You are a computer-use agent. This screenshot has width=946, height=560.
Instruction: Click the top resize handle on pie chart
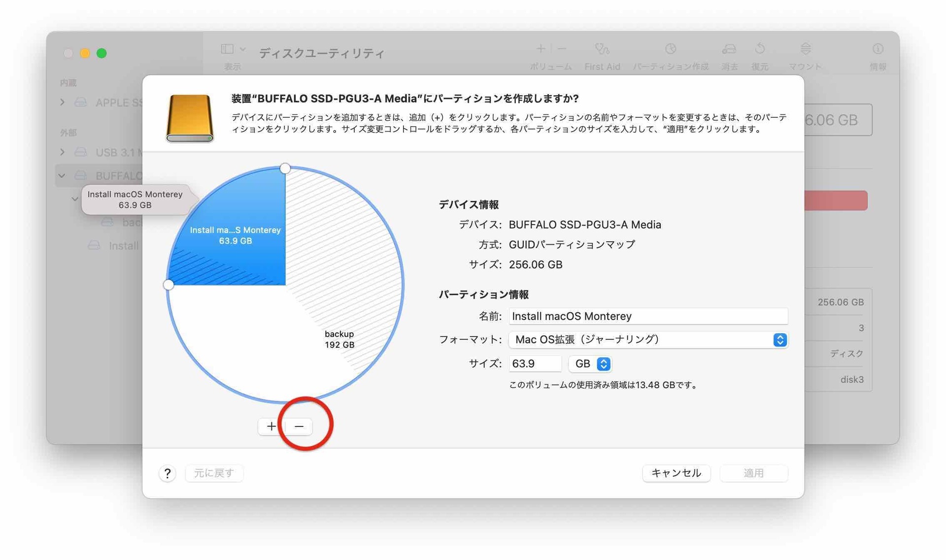click(285, 168)
